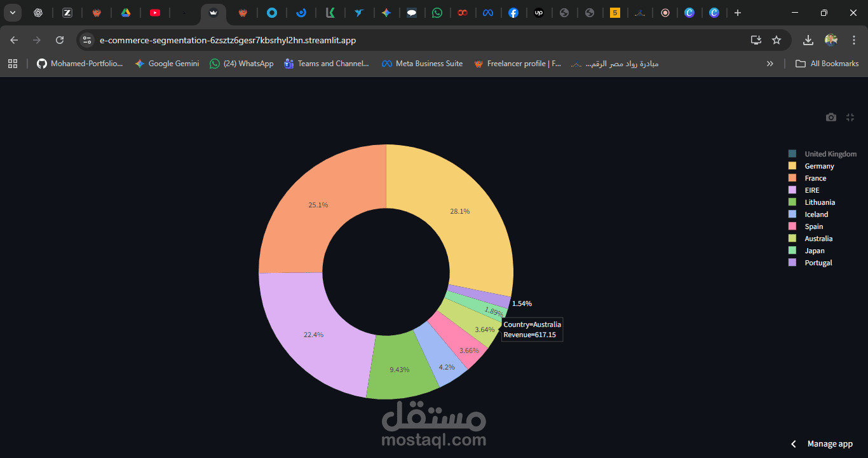Select the orange number 5 icon tab
The image size is (868, 458).
coord(614,13)
